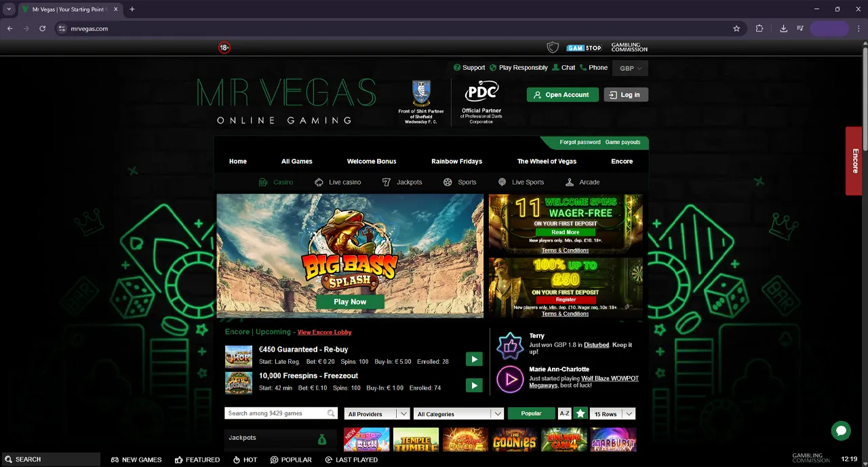868x467 pixels.
Task: Play the 10,000 Freespins Freezeout tournament
Action: (x=474, y=386)
